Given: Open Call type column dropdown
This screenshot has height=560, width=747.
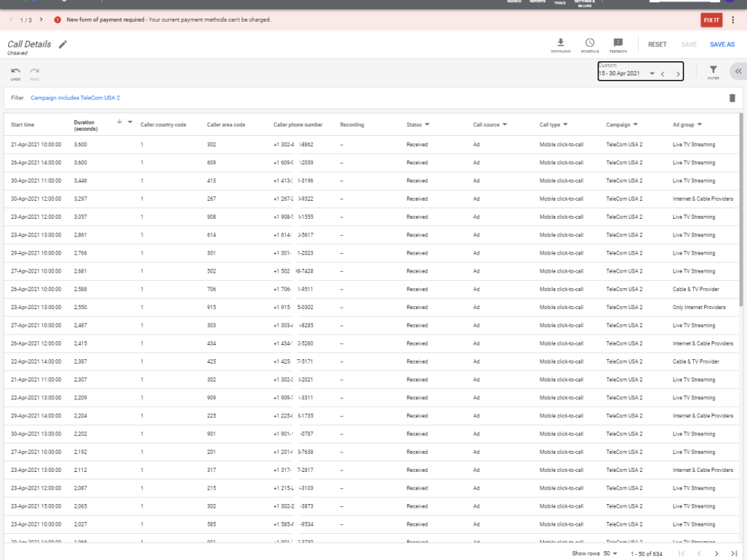Looking at the screenshot, I should click(x=565, y=124).
